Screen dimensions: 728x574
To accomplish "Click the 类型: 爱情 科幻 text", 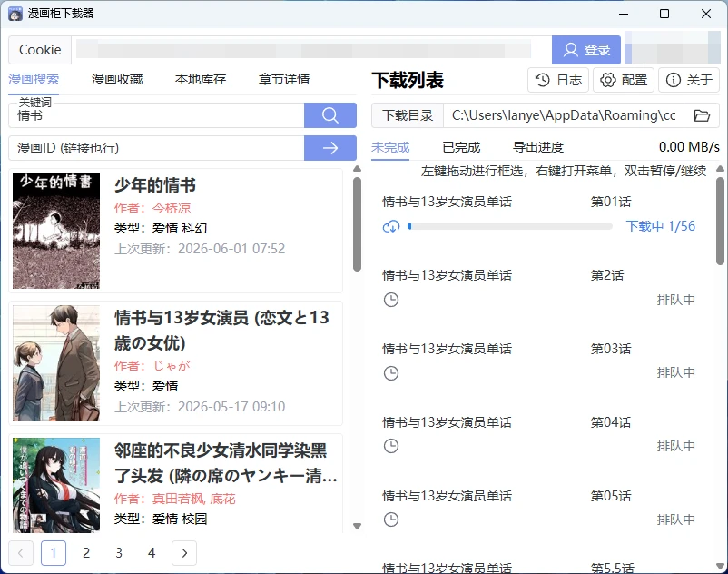I will 161,228.
